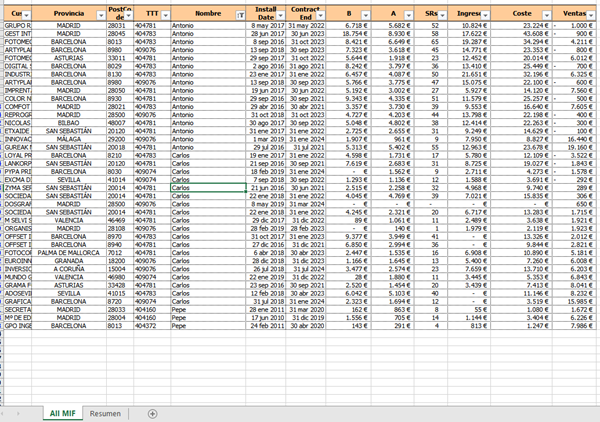Open filter dropdown for column A
This screenshot has width=600, height=422.
pyautogui.click(x=404, y=16)
